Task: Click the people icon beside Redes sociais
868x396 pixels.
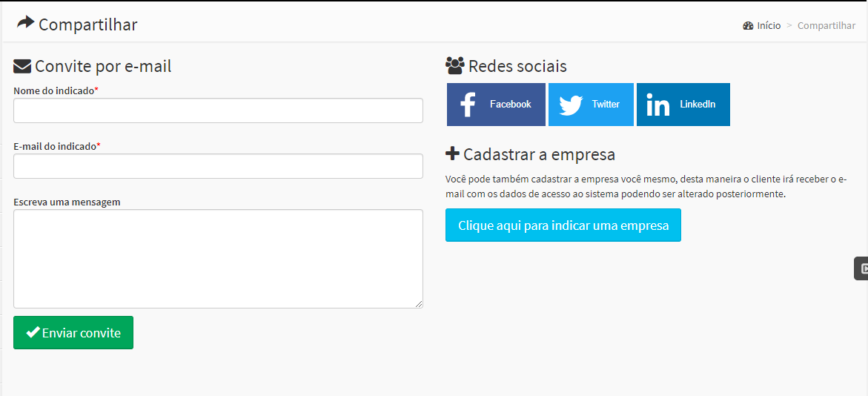Action: point(454,65)
